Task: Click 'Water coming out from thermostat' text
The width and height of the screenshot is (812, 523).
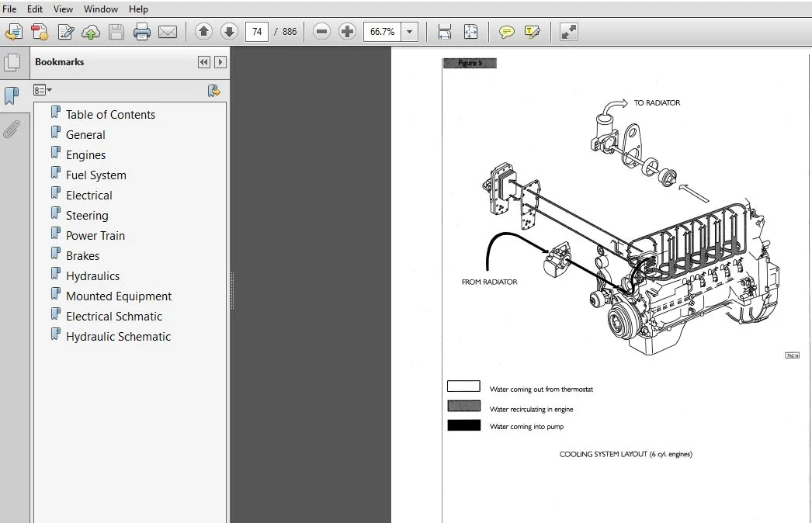Action: coord(541,390)
